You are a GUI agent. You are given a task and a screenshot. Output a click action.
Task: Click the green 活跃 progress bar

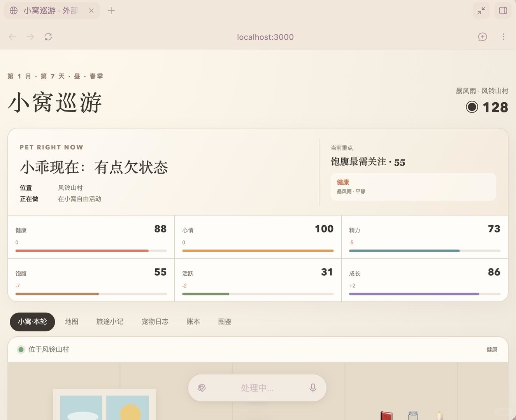(258, 294)
